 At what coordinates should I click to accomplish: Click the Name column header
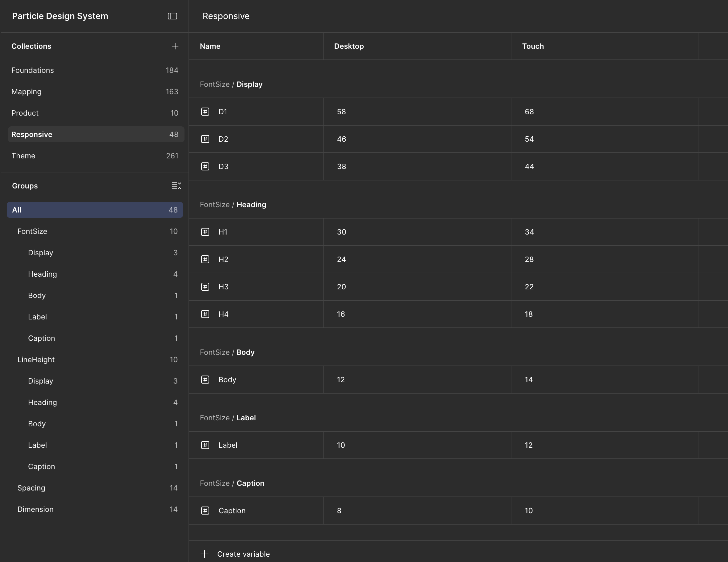[x=256, y=46]
